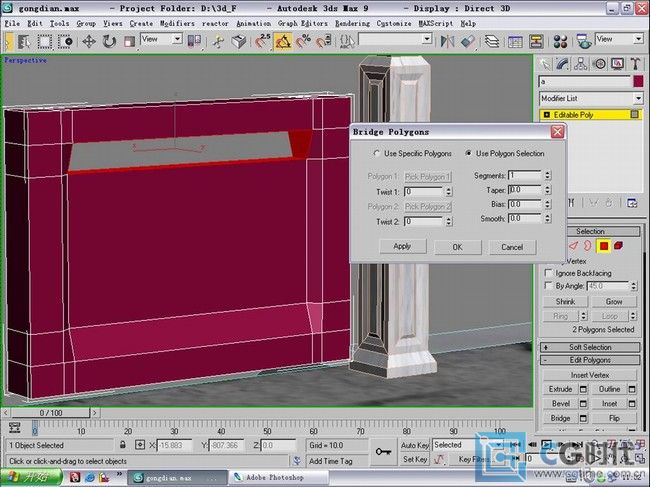
Task: Pick the Rectangular Selection Region tool
Action: point(45,41)
